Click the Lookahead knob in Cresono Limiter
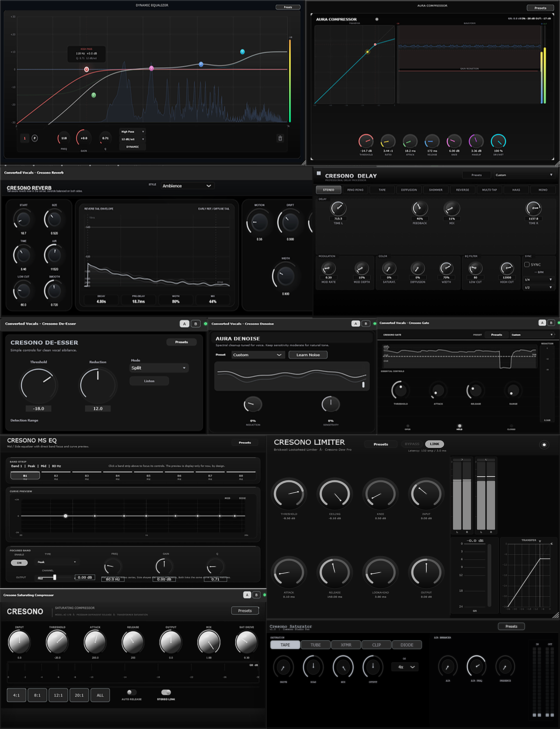Viewport: 560px width, 729px height. point(380,572)
